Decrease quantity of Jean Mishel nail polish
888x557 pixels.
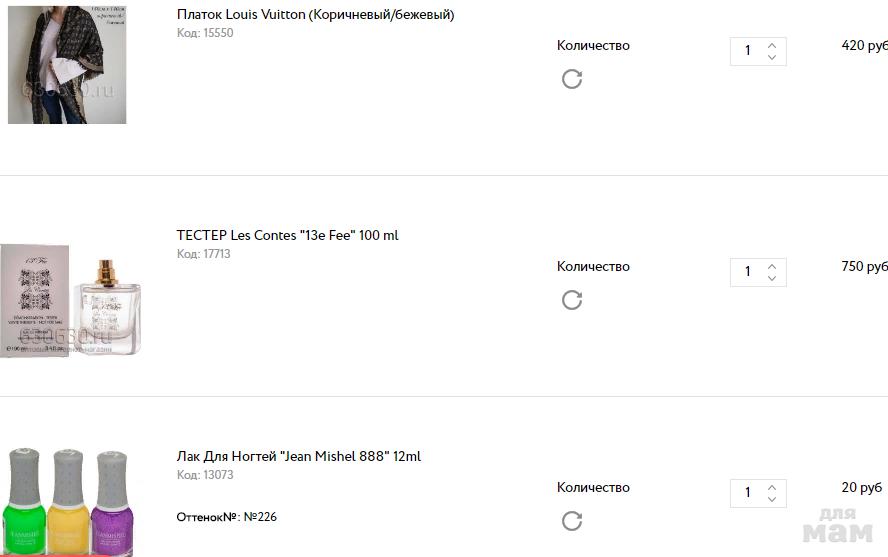coord(772,499)
